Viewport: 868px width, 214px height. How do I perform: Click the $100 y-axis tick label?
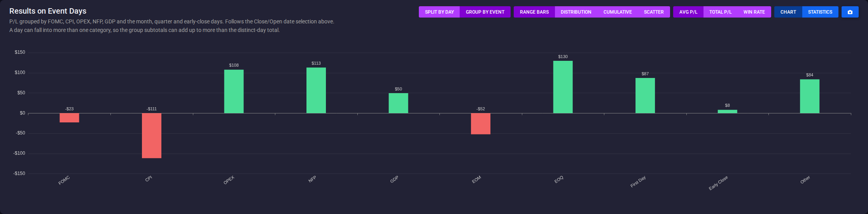[x=20, y=73]
